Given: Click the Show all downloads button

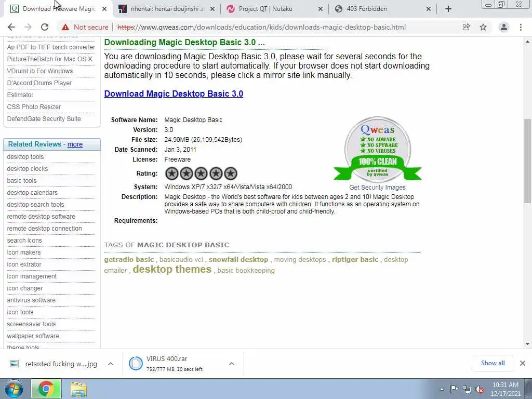Looking at the screenshot, I should click(x=493, y=363).
